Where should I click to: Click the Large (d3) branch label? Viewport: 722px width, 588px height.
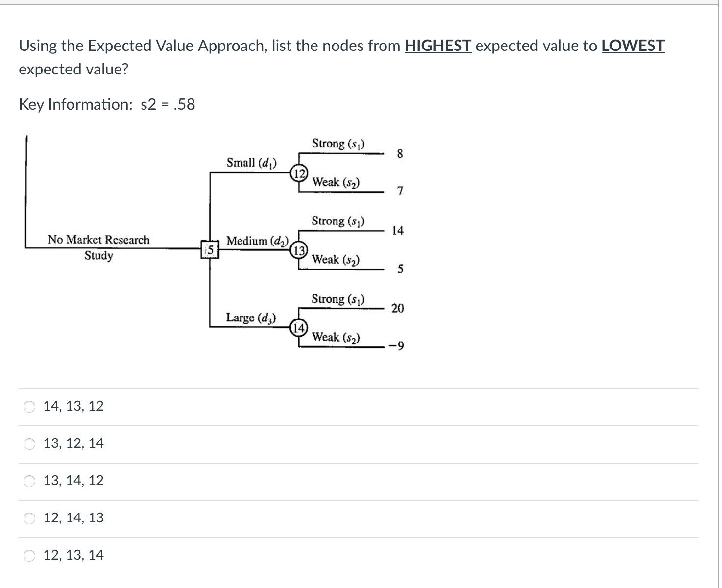coord(251,318)
